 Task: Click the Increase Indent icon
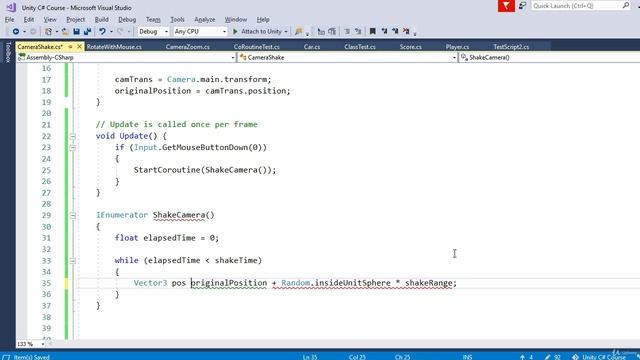[358, 31]
